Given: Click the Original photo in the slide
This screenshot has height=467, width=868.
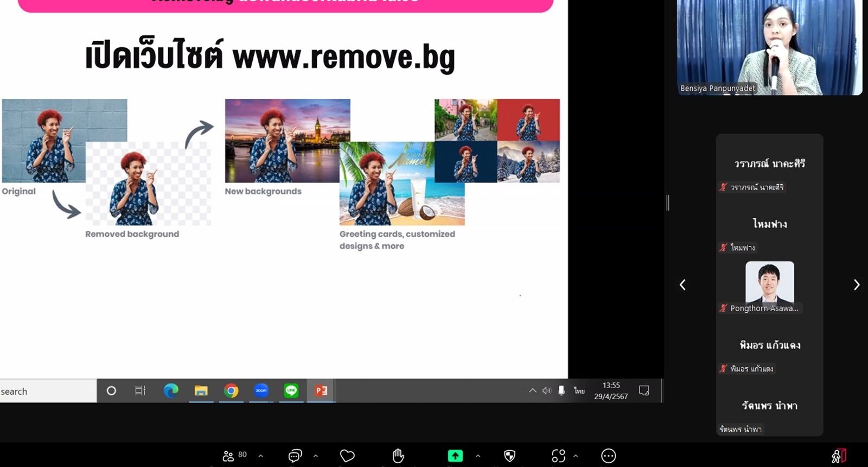Looking at the screenshot, I should click(65, 141).
